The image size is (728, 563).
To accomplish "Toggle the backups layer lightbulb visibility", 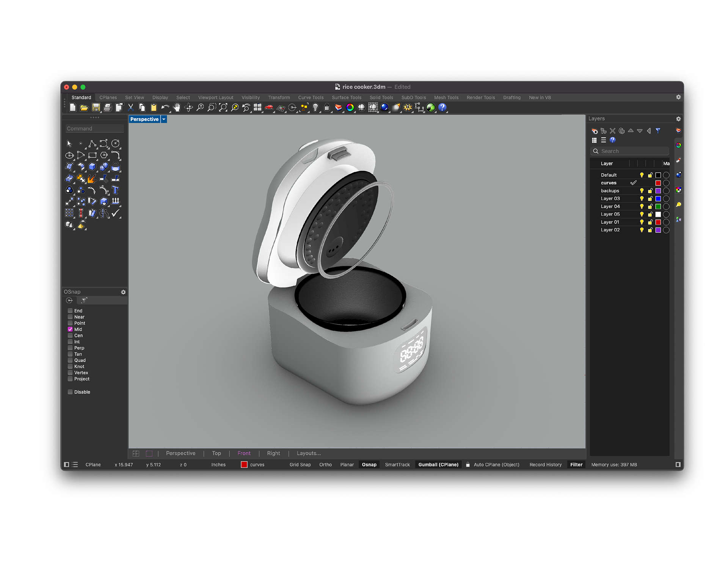I will pos(642,191).
